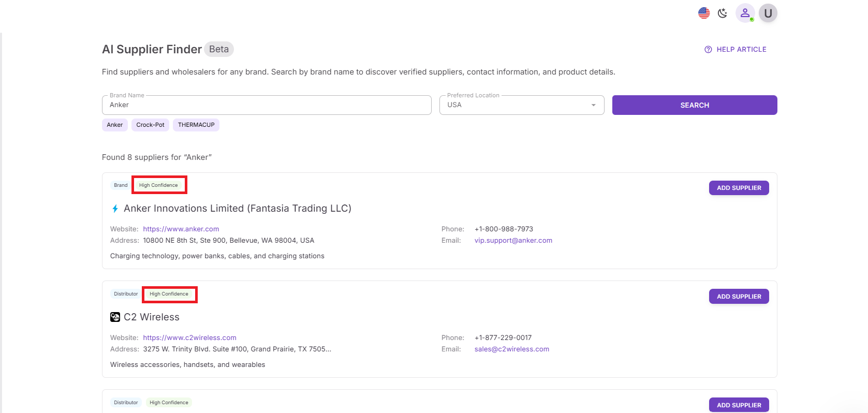
Task: Click the Anker Innovations Limited supplier name
Action: [x=238, y=209]
